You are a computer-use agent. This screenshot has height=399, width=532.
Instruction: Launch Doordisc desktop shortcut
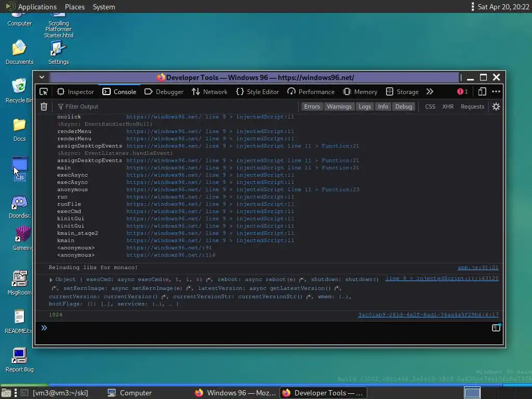(19, 207)
